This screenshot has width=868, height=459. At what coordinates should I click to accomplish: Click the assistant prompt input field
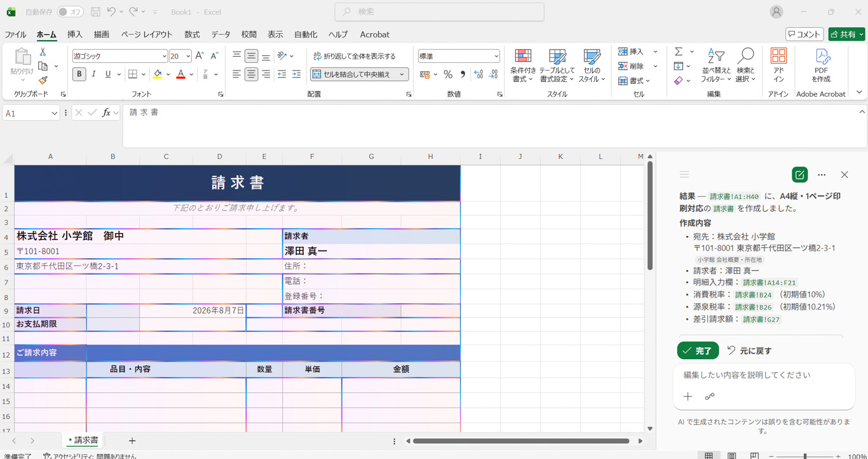click(764, 375)
